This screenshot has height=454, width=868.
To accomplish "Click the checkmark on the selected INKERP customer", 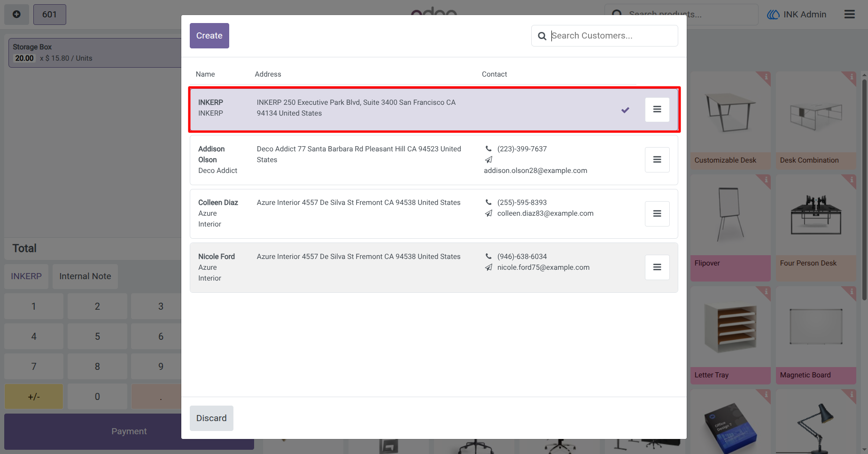I will [x=625, y=110].
